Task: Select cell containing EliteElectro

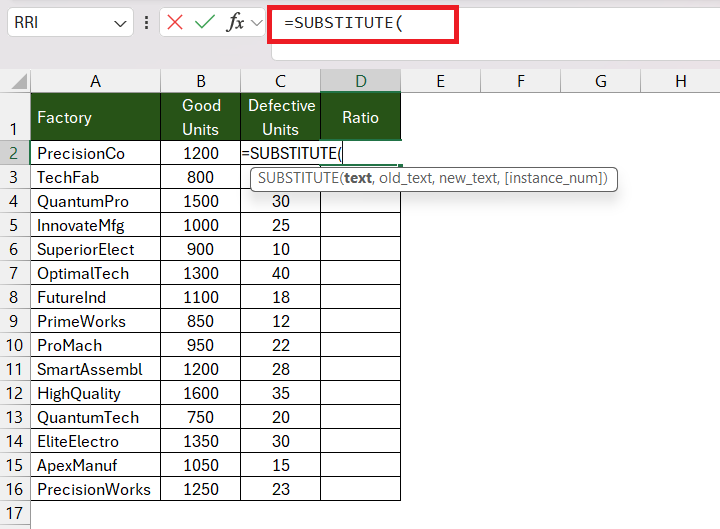Action: [96, 441]
